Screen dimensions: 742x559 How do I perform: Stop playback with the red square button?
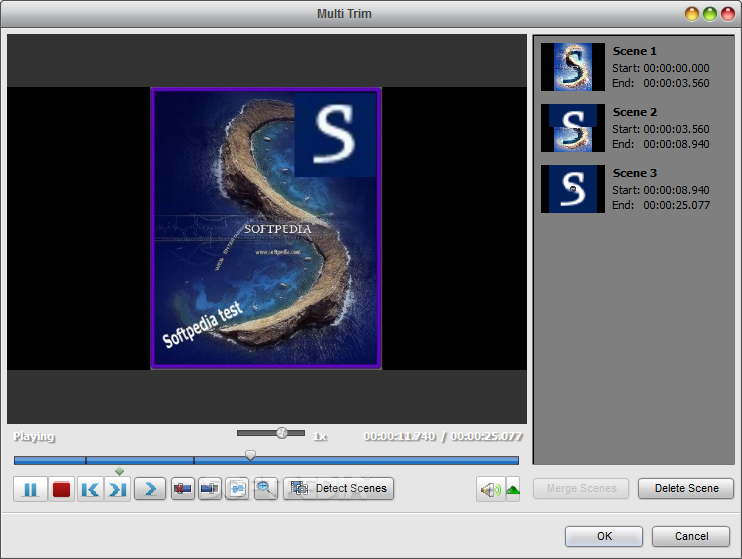(62, 489)
